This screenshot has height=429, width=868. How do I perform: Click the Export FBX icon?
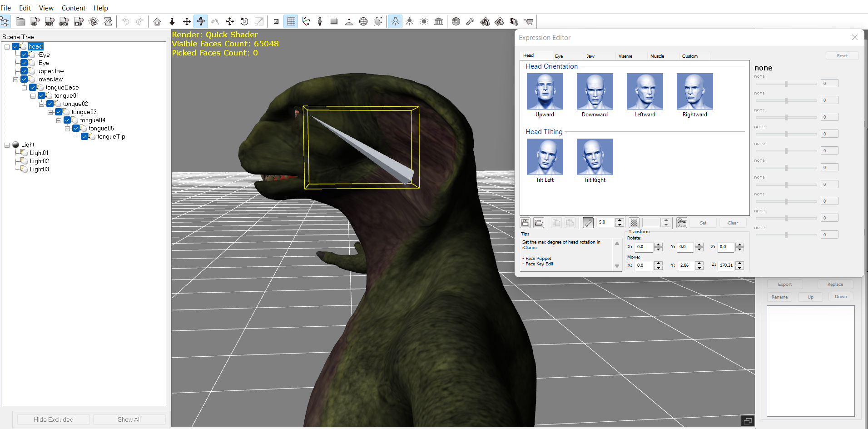(x=50, y=21)
